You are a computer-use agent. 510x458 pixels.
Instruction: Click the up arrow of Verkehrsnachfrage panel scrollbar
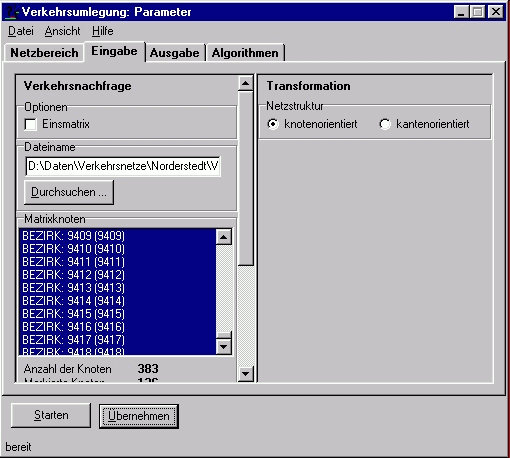coord(246,83)
